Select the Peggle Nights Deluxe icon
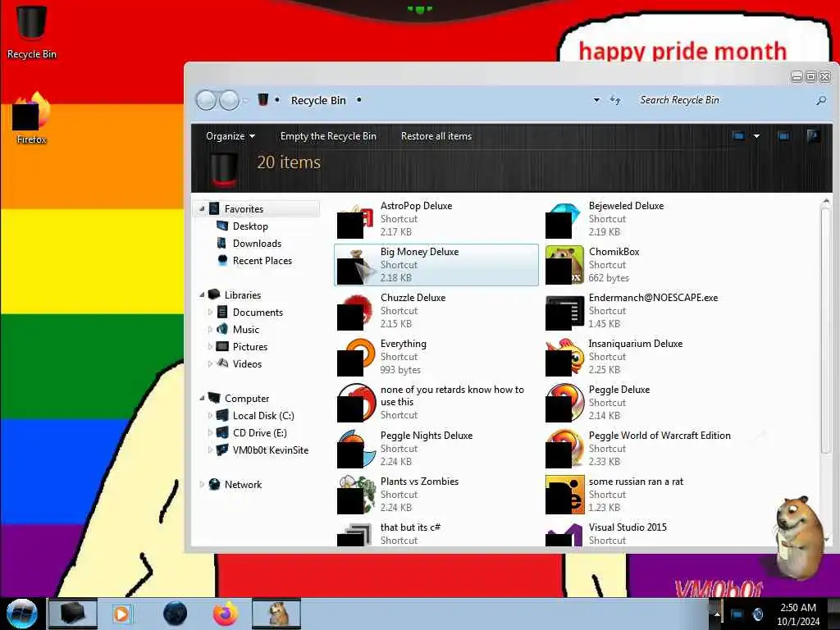Screen dimensions: 840x630 [x=356, y=449]
